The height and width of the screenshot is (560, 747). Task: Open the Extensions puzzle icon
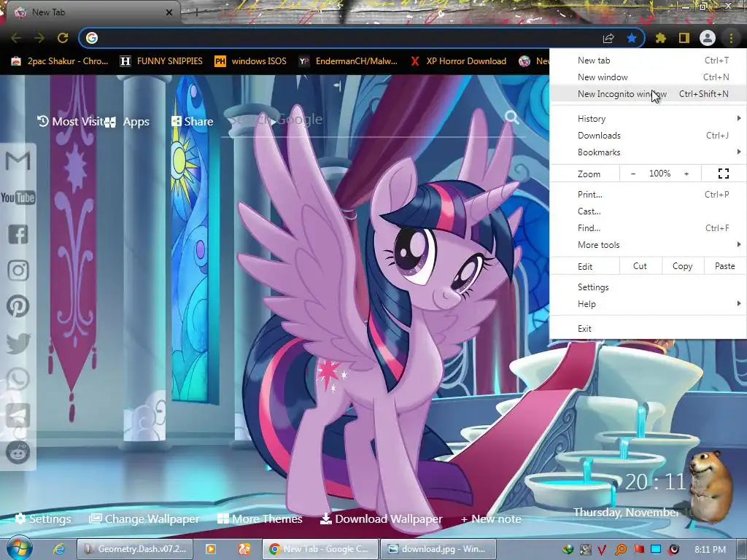(661, 38)
